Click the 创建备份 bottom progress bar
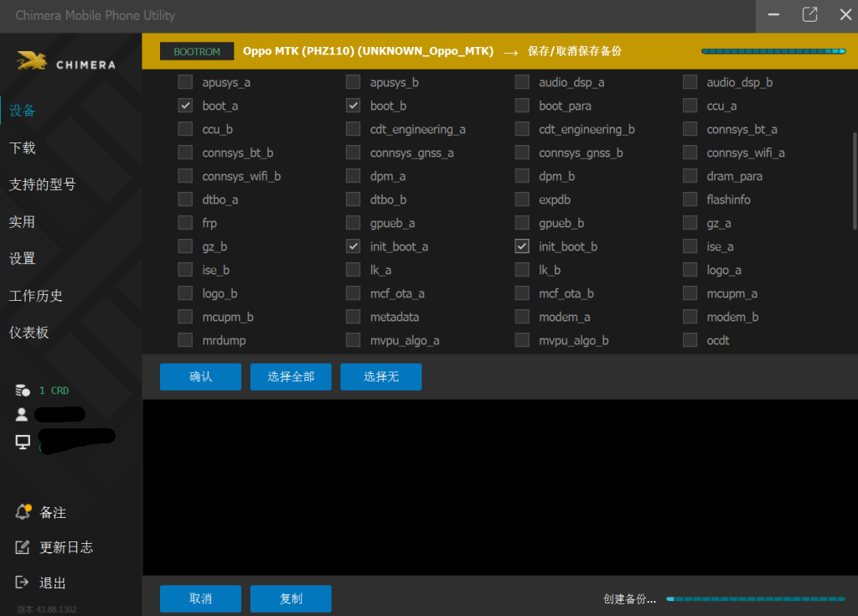Image resolution: width=858 pixels, height=616 pixels. (x=756, y=599)
